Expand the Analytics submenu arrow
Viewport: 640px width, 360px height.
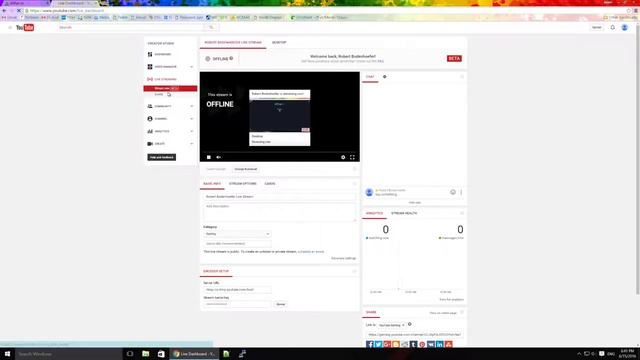pyautogui.click(x=191, y=131)
